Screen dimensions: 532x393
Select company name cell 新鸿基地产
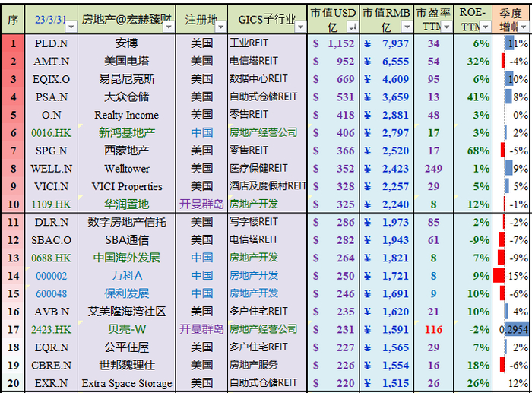tap(127, 133)
